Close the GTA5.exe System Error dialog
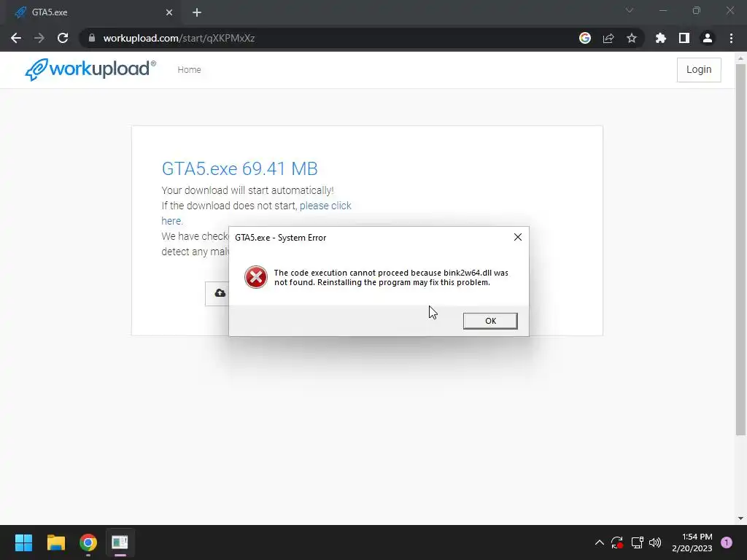 coord(518,237)
